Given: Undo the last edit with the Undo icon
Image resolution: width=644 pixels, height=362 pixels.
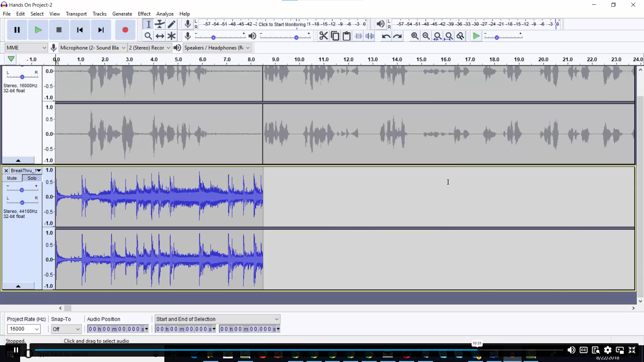Looking at the screenshot, I should pos(386,36).
